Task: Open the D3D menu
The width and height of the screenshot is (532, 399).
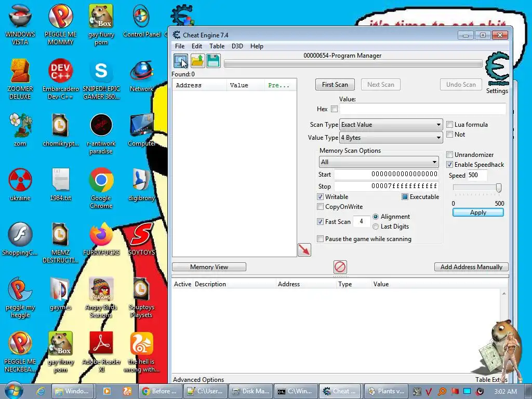Action: 237,46
